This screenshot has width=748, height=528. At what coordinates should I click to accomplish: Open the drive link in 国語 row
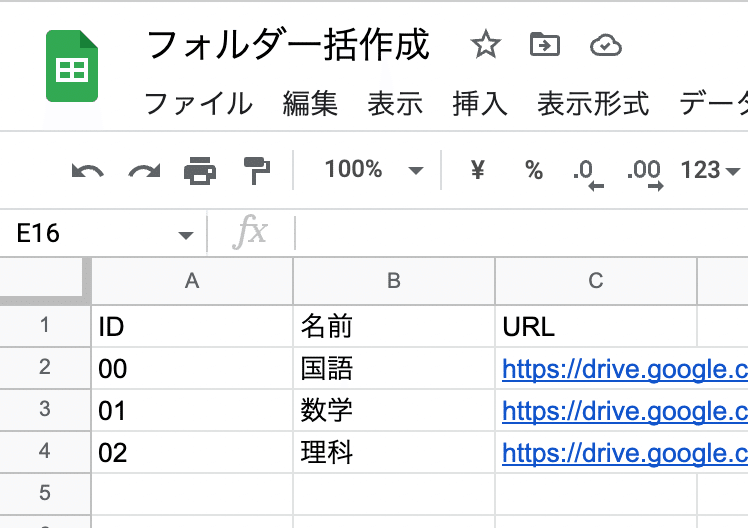pyautogui.click(x=625, y=369)
